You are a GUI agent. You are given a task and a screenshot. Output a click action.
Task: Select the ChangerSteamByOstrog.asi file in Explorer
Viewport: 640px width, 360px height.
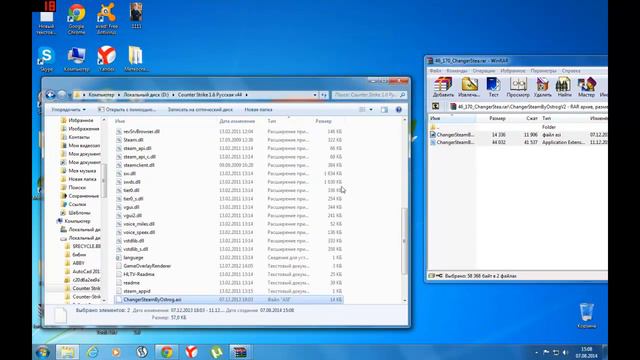point(229,300)
